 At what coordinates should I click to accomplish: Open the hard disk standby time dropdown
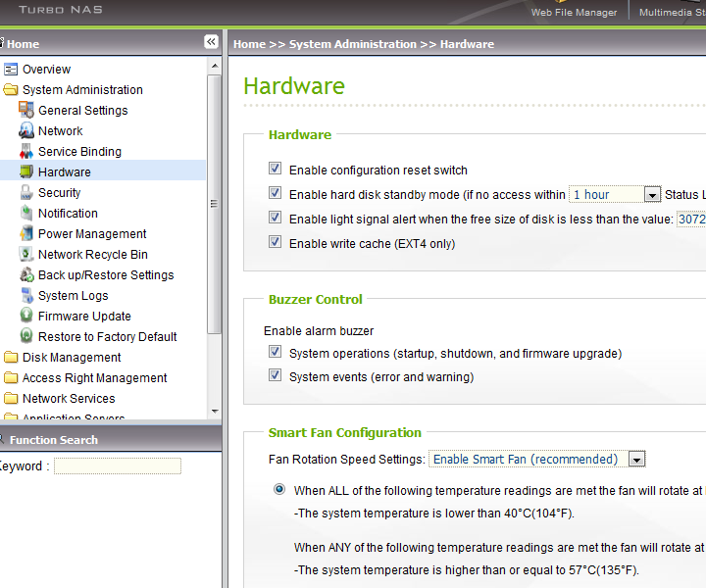point(652,195)
